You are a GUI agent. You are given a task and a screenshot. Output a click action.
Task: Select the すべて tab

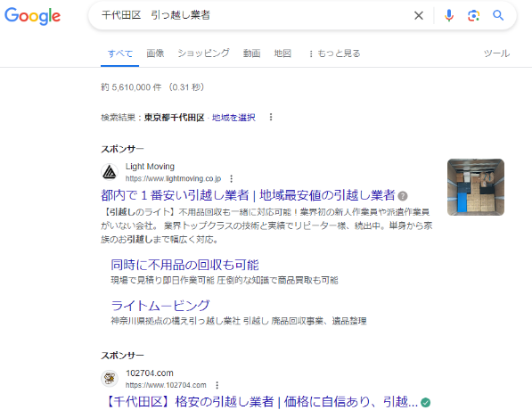(x=120, y=53)
